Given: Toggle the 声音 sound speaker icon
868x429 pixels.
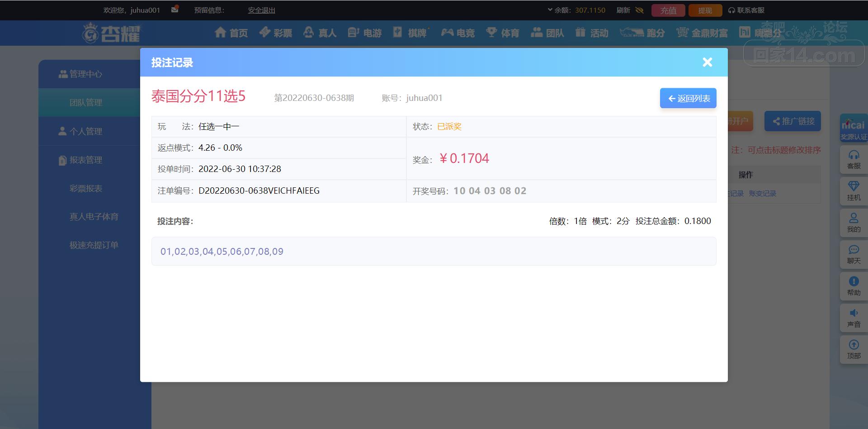Looking at the screenshot, I should tap(854, 313).
